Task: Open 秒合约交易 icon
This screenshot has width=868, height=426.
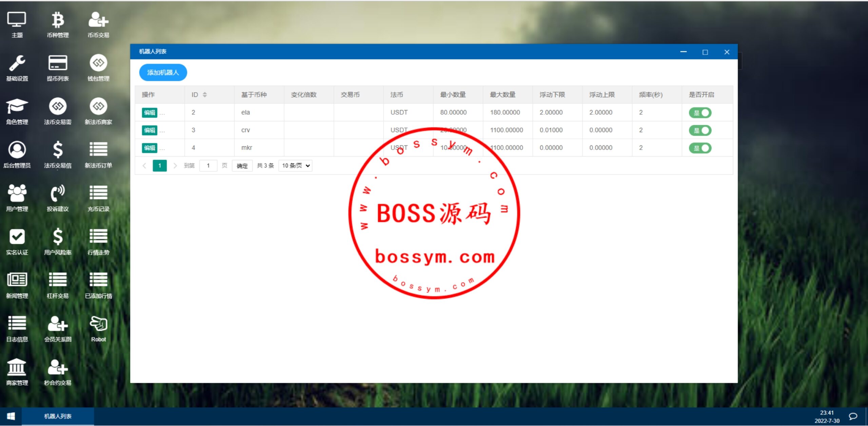Action: pyautogui.click(x=58, y=372)
